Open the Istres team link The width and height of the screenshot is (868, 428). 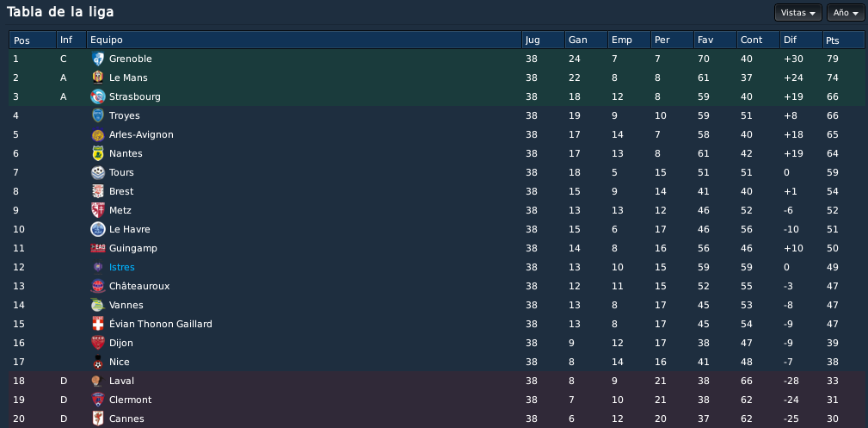coord(122,267)
